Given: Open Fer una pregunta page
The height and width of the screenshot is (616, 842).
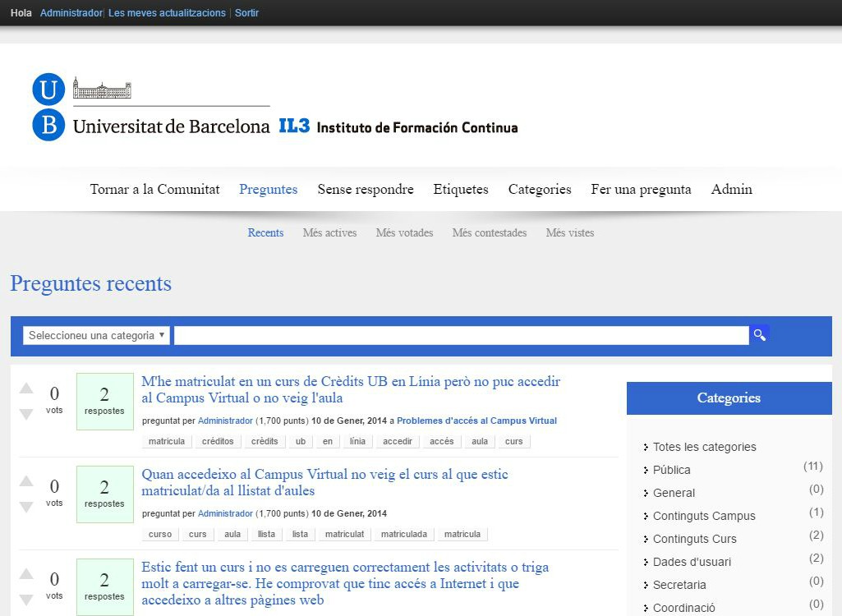Looking at the screenshot, I should [x=641, y=189].
